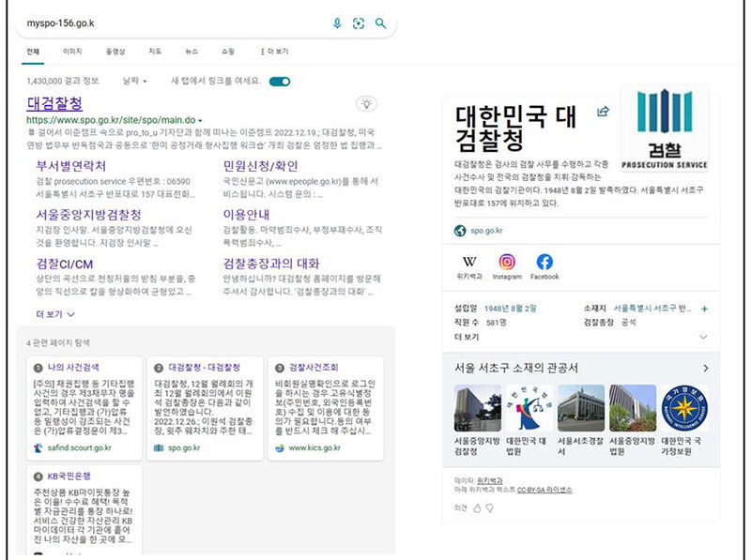
Task: Switch to the 뉴스 tab
Action: tap(192, 52)
